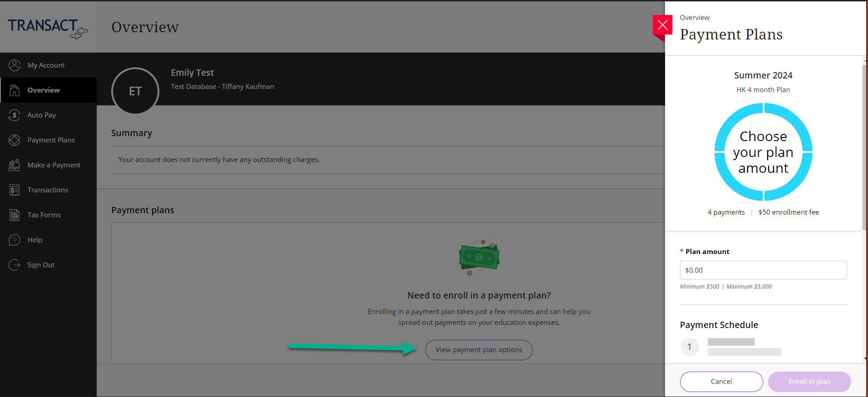Select Overview in the sidebar

coord(49,90)
